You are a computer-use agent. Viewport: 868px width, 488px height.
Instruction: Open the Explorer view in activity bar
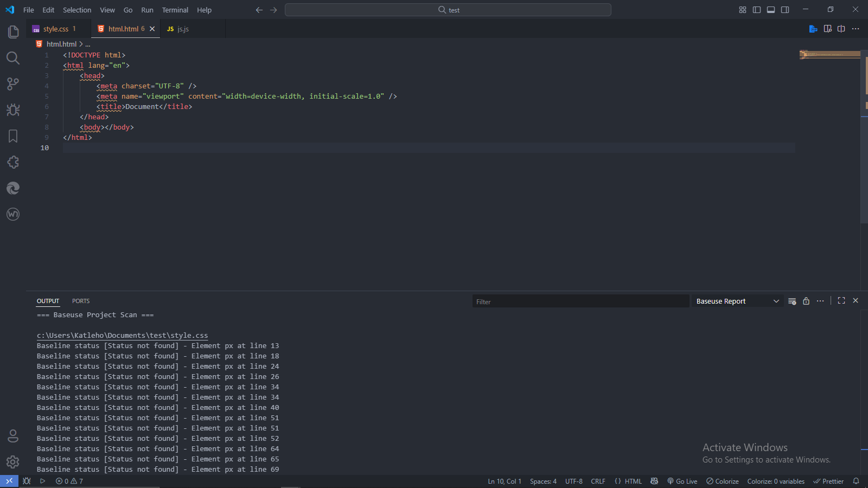(x=13, y=32)
